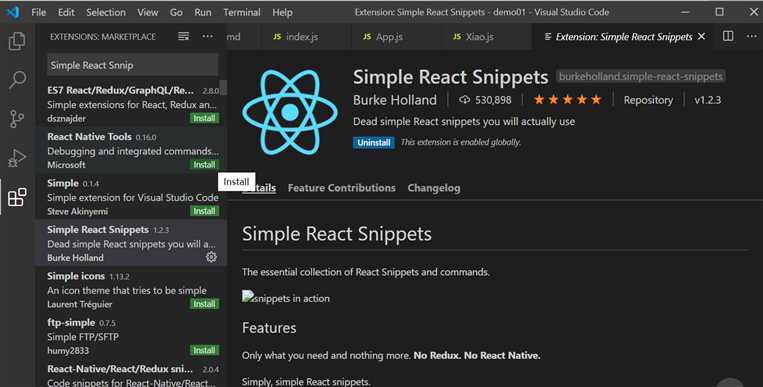Screen dimensions: 763x387
Task: Open the Selection menu
Action: pyautogui.click(x=106, y=12)
